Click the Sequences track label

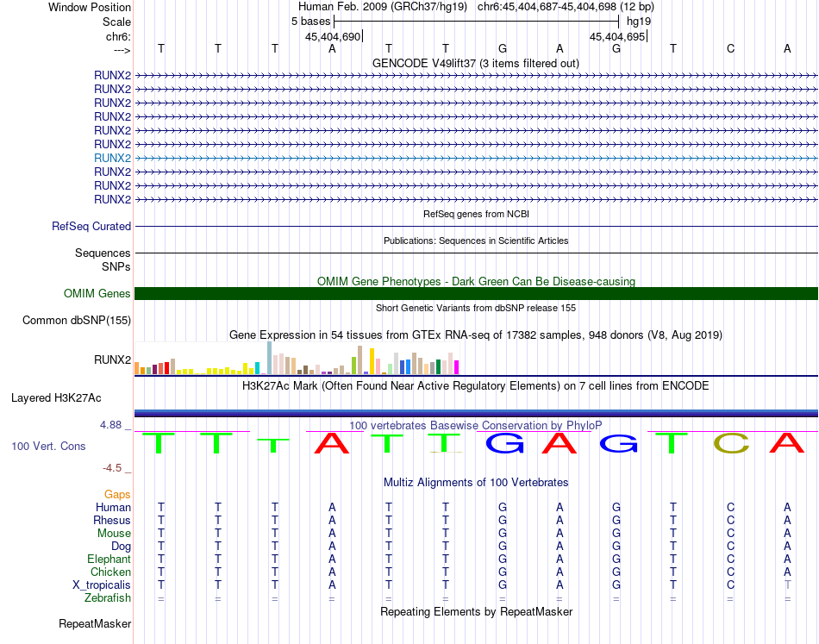(x=103, y=253)
